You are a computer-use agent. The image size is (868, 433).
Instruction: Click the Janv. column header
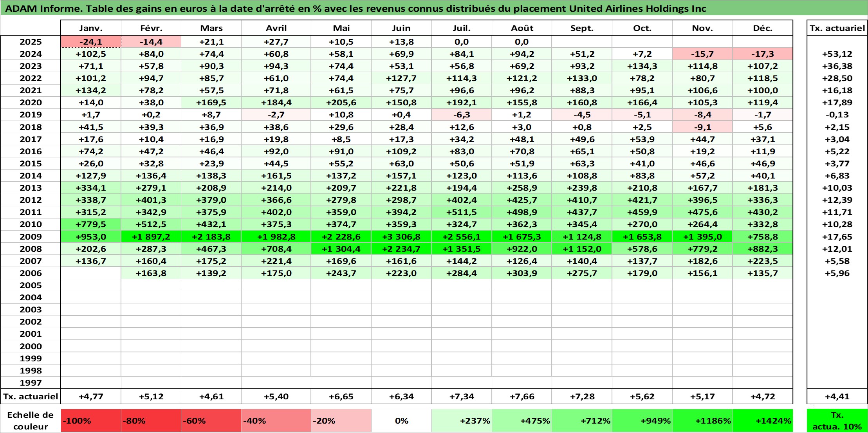[91, 28]
